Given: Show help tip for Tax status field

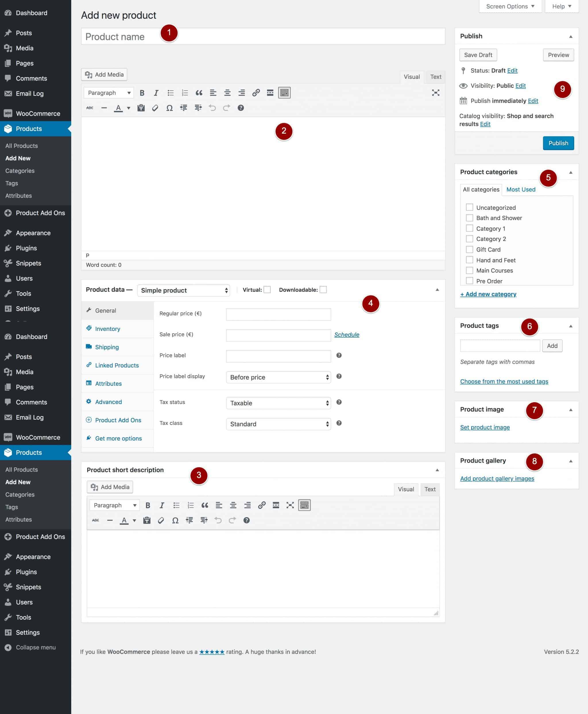Looking at the screenshot, I should point(339,402).
